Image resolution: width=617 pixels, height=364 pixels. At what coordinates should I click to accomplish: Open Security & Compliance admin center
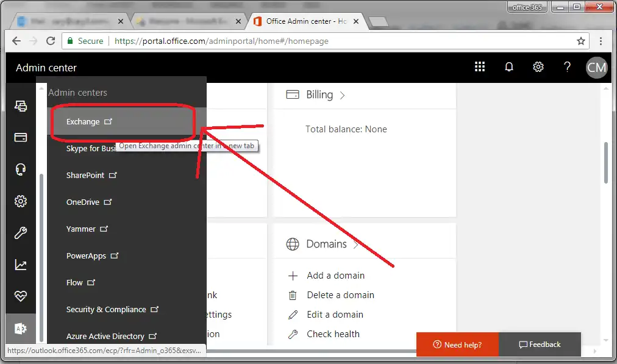(x=106, y=309)
